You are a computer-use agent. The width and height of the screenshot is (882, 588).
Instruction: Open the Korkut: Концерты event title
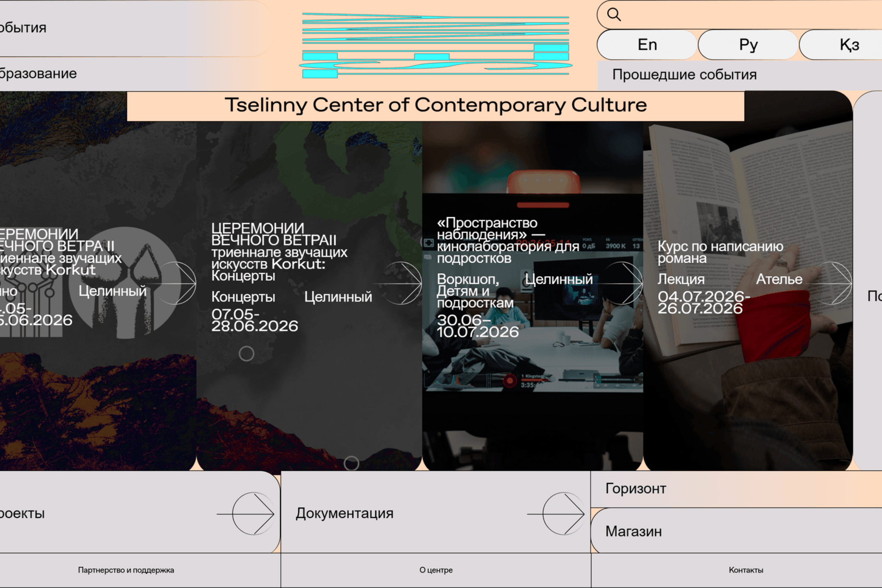click(x=279, y=252)
